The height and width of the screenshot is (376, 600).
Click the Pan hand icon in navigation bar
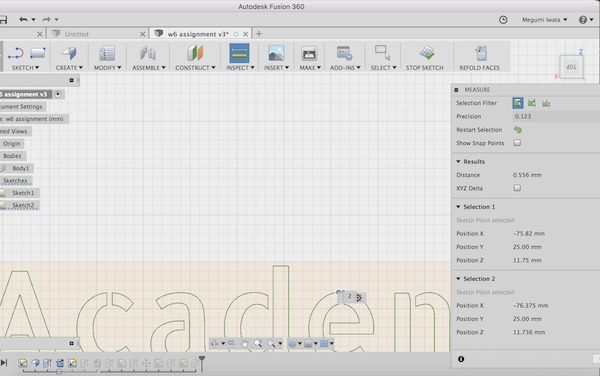245,343
